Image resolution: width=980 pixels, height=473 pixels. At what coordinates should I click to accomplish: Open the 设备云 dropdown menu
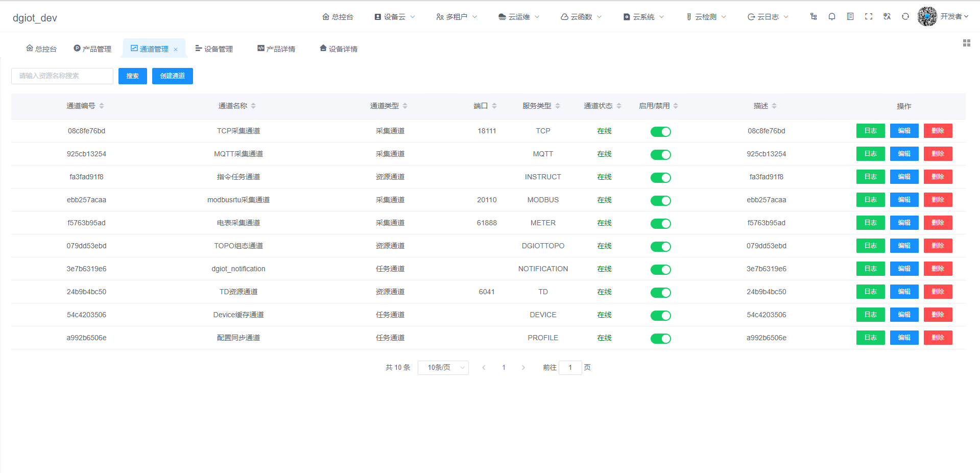[394, 16]
